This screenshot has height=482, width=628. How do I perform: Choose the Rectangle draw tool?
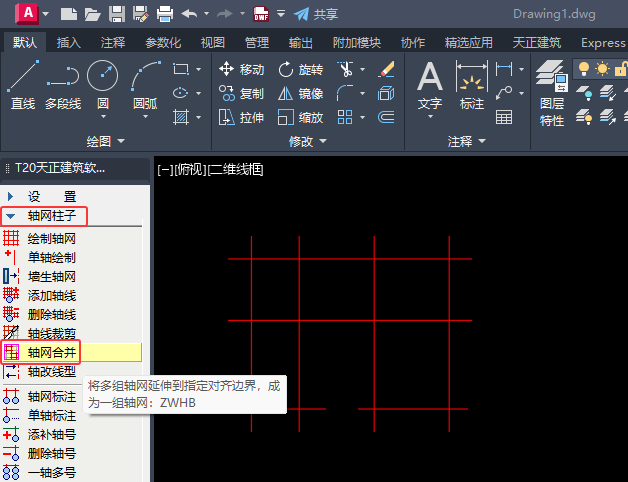point(181,69)
